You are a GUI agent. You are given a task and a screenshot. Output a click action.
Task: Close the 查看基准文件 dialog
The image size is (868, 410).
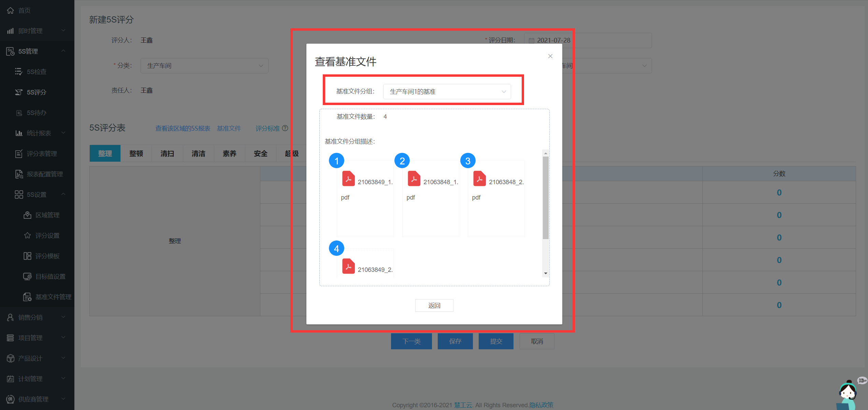click(x=550, y=56)
